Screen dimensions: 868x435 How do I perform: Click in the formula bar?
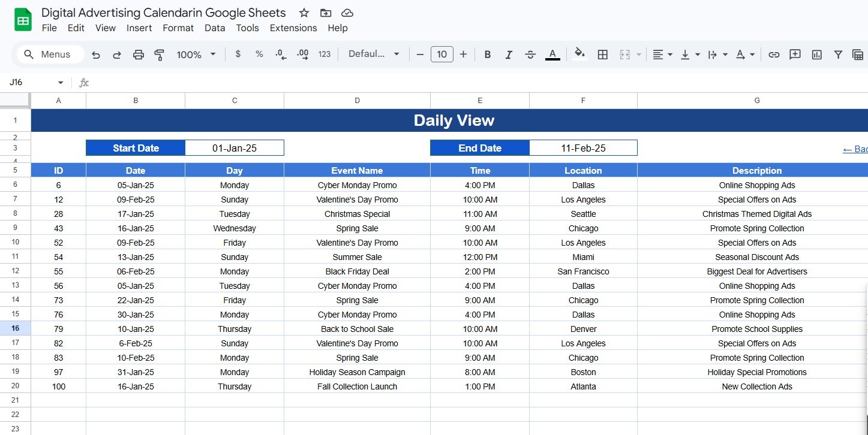[480, 83]
